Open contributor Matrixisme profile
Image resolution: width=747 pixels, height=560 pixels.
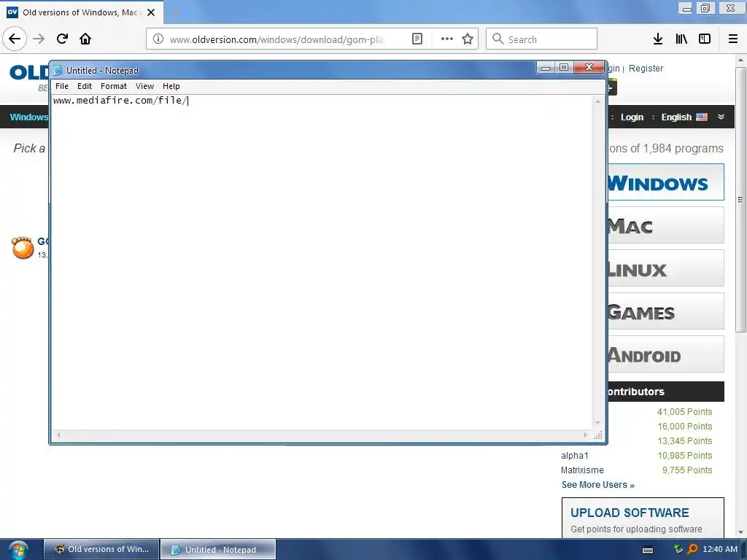(x=582, y=470)
